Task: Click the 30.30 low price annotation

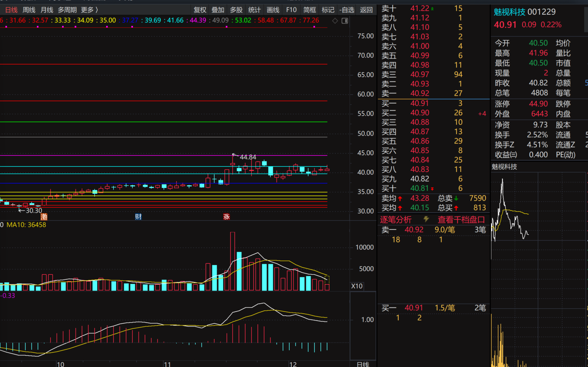Action: [34, 211]
